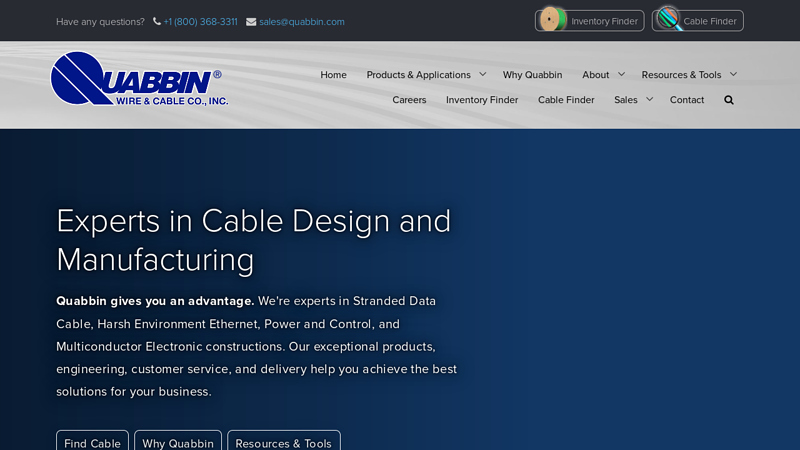Image resolution: width=800 pixels, height=450 pixels.
Task: Click the magnifier cable icon in Cable Finder button
Action: coord(669,18)
